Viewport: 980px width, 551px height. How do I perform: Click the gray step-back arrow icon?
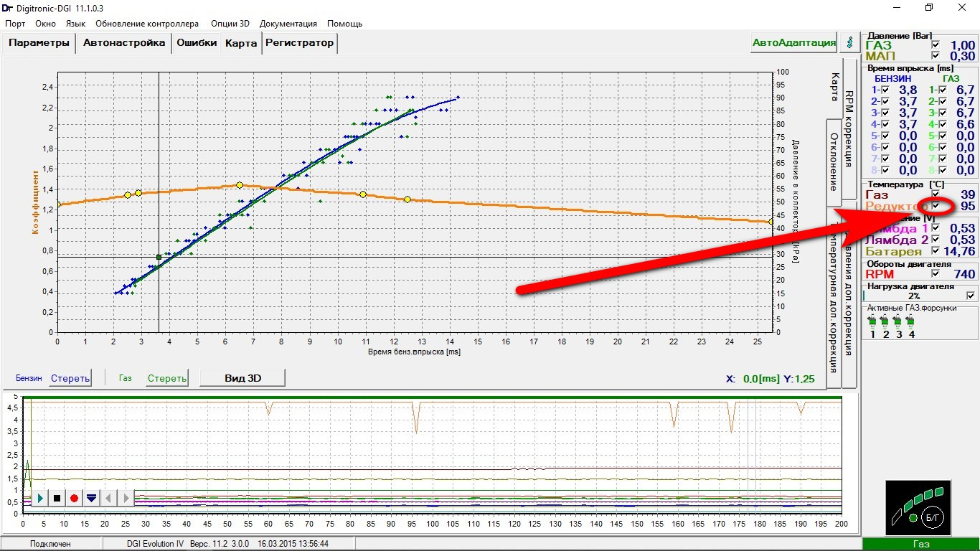click(x=108, y=498)
